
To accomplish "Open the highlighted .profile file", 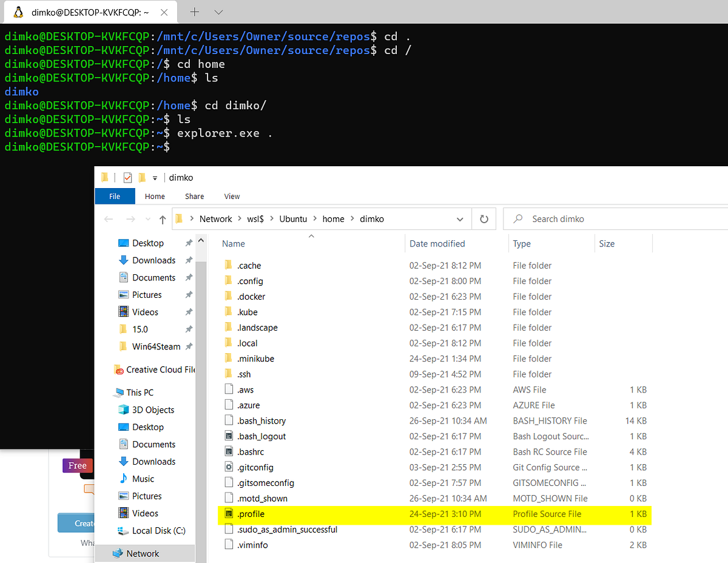I will [251, 514].
